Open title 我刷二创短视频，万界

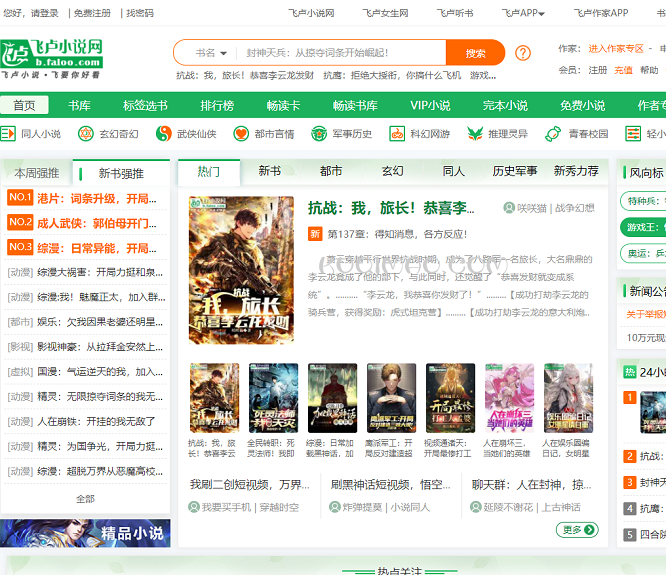tap(249, 485)
